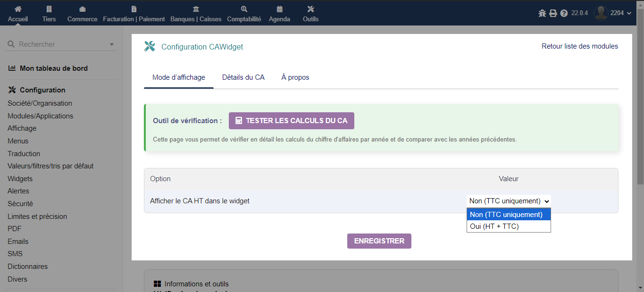Screen dimensions: 644x292
Task: Click the ENREGISTRER button
Action: (x=379, y=241)
